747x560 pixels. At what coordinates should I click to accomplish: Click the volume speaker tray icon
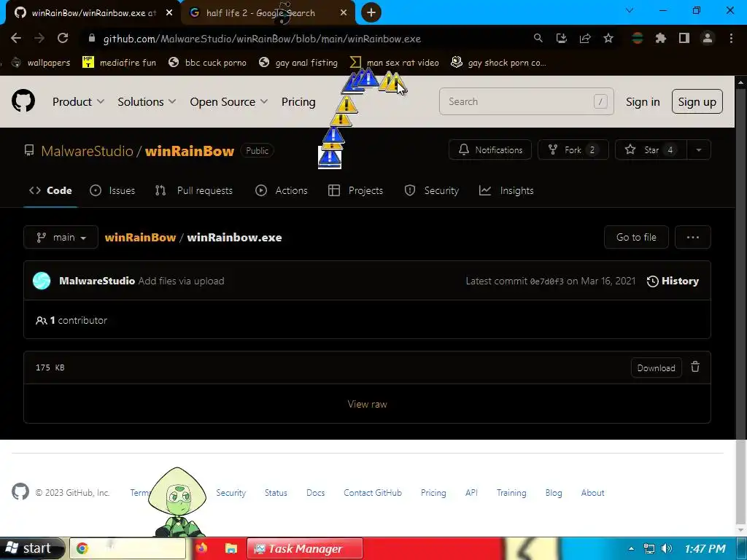pos(667,548)
